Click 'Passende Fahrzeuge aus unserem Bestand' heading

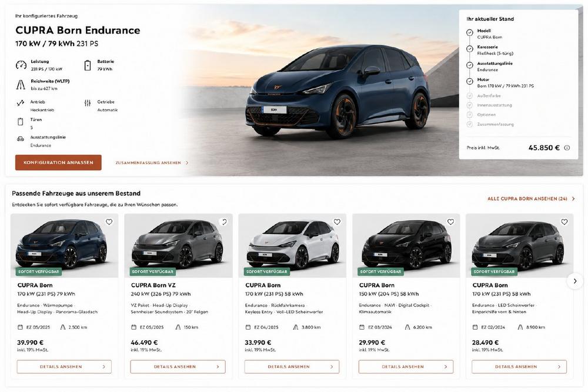76,194
